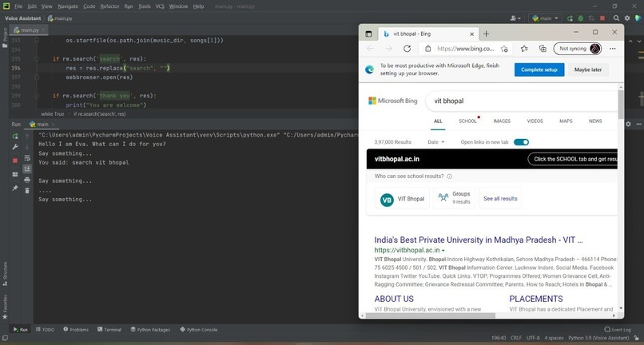Open Edge tab actions menu icon
644x345 pixels.
(368, 34)
